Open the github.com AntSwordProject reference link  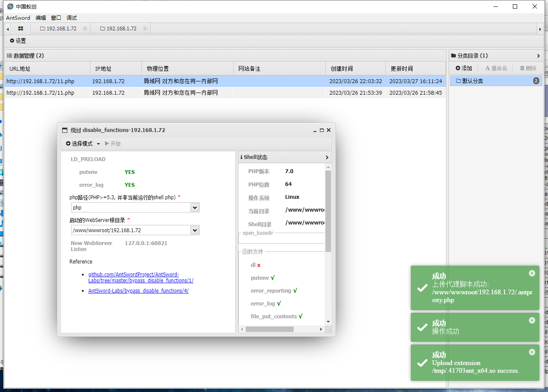(x=141, y=277)
